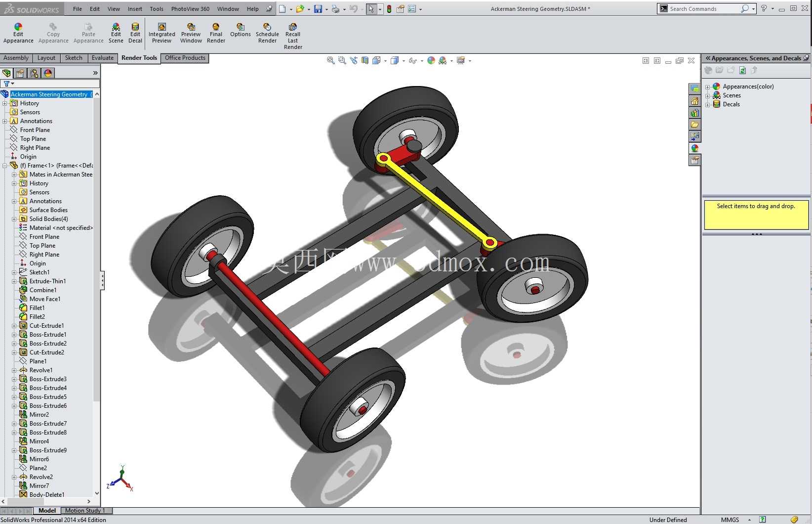Screen dimensions: 812x524
Task: Expand the Decals folder
Action: (x=707, y=104)
